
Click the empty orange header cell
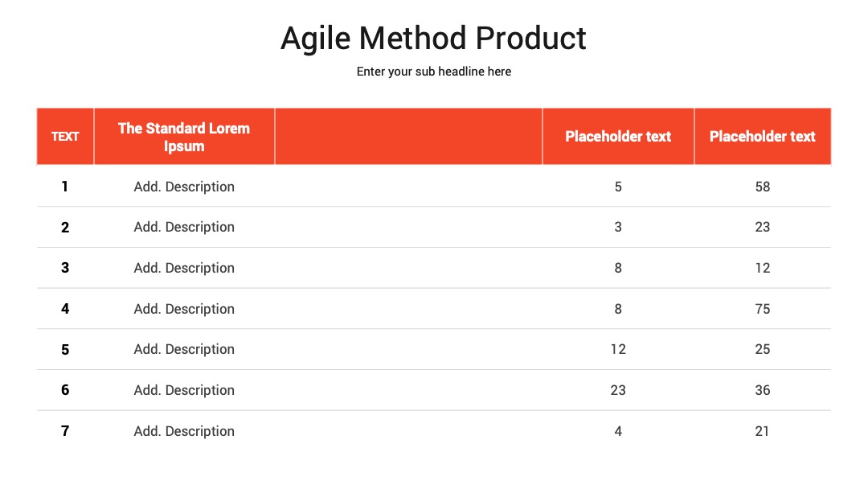click(x=408, y=136)
